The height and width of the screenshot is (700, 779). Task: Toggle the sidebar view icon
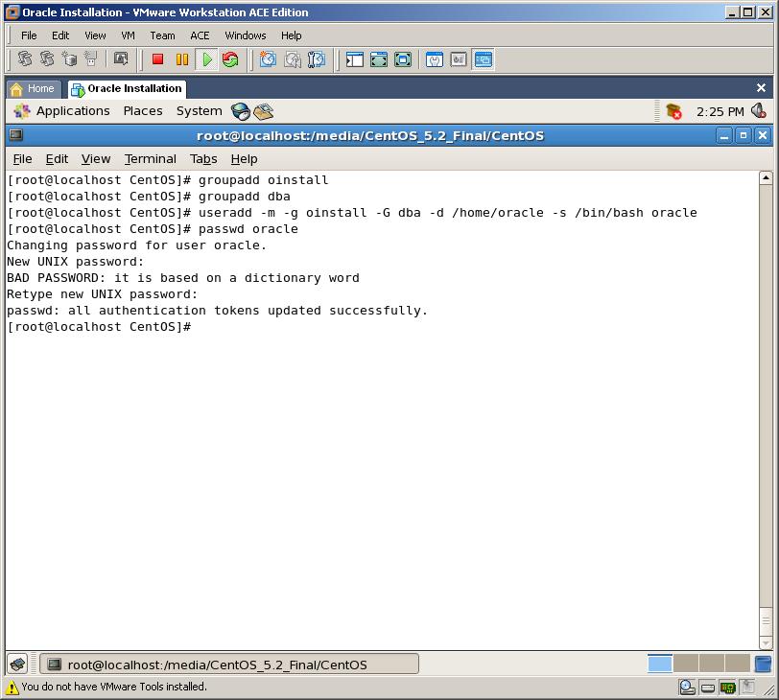(355, 59)
